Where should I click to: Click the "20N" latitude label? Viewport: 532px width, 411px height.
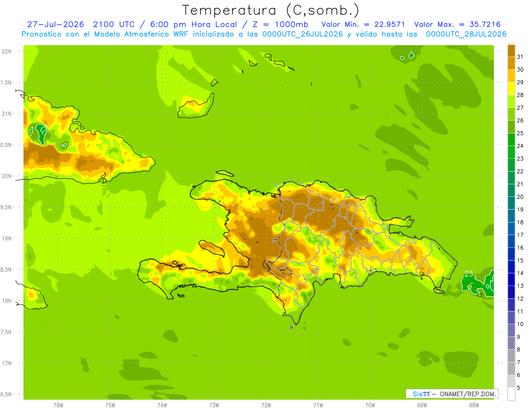6,176
